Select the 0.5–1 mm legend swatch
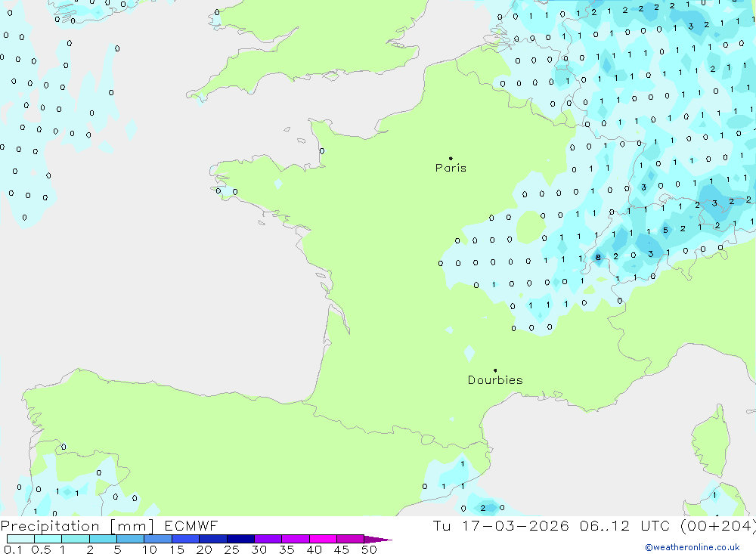 pyautogui.click(x=48, y=539)
